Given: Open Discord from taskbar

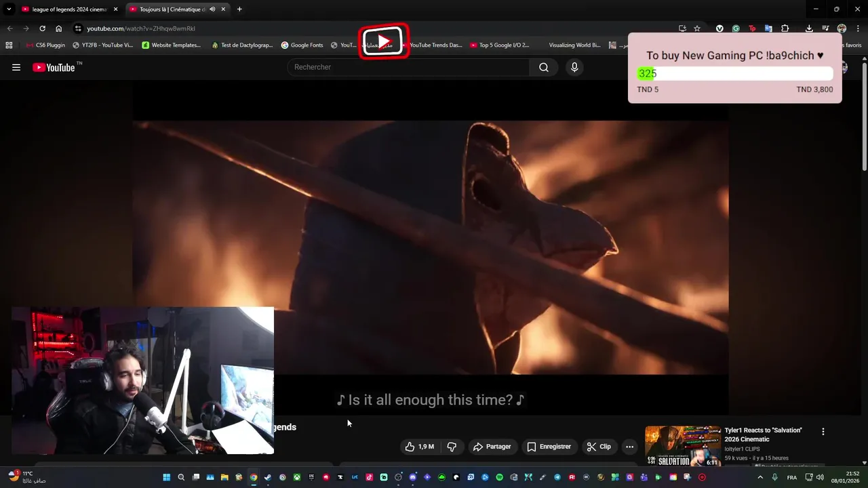Looking at the screenshot, I should pyautogui.click(x=412, y=477).
